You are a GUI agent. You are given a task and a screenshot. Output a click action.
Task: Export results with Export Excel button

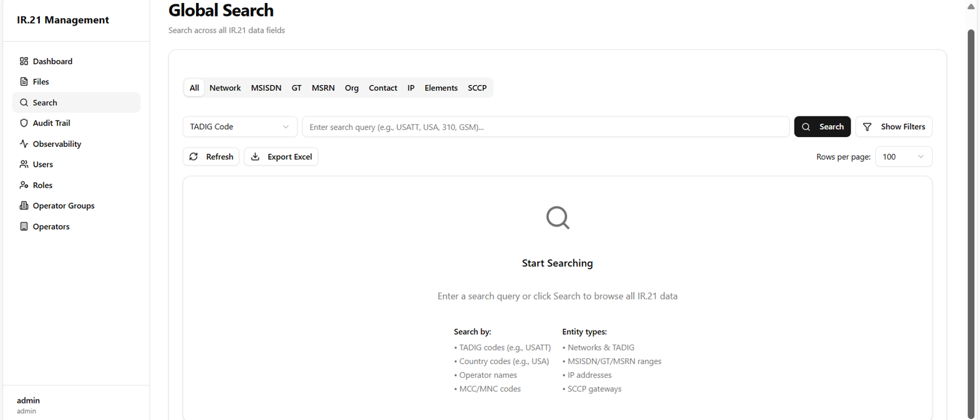coord(281,157)
